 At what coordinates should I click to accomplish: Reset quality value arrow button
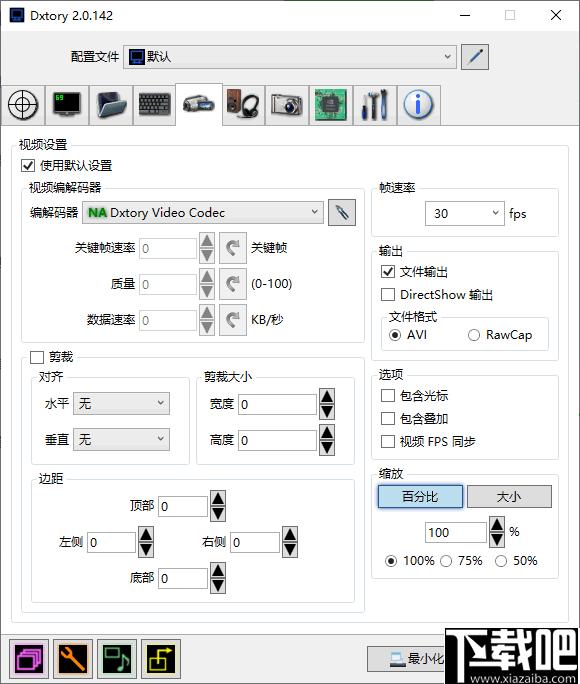tap(233, 284)
